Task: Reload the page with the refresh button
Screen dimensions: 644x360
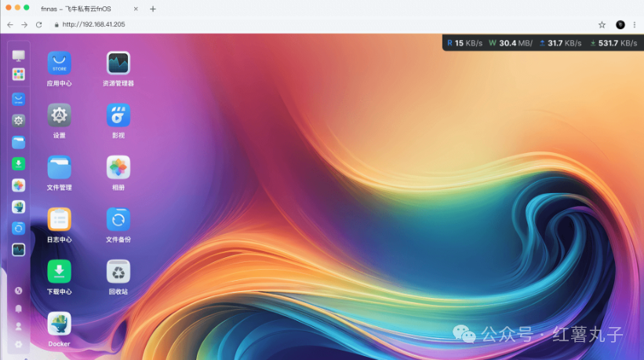Action: point(39,24)
